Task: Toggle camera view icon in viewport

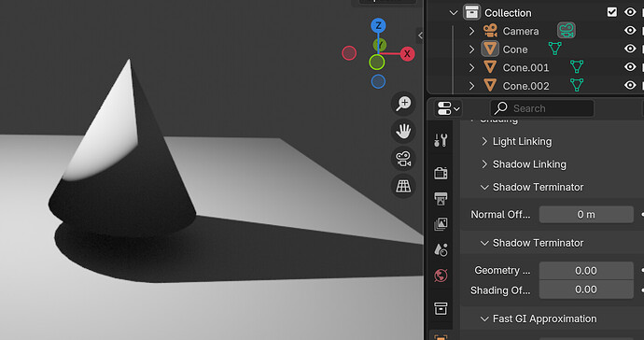Action: (x=403, y=159)
